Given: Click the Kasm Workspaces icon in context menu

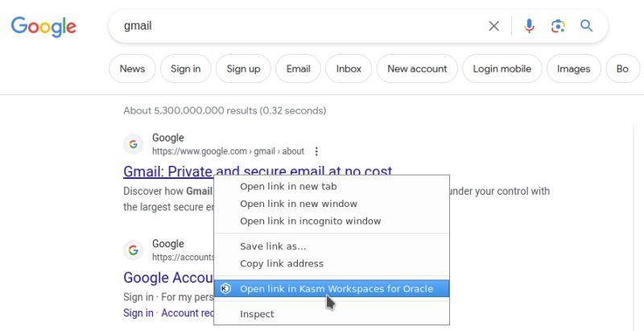Looking at the screenshot, I should (x=225, y=288).
